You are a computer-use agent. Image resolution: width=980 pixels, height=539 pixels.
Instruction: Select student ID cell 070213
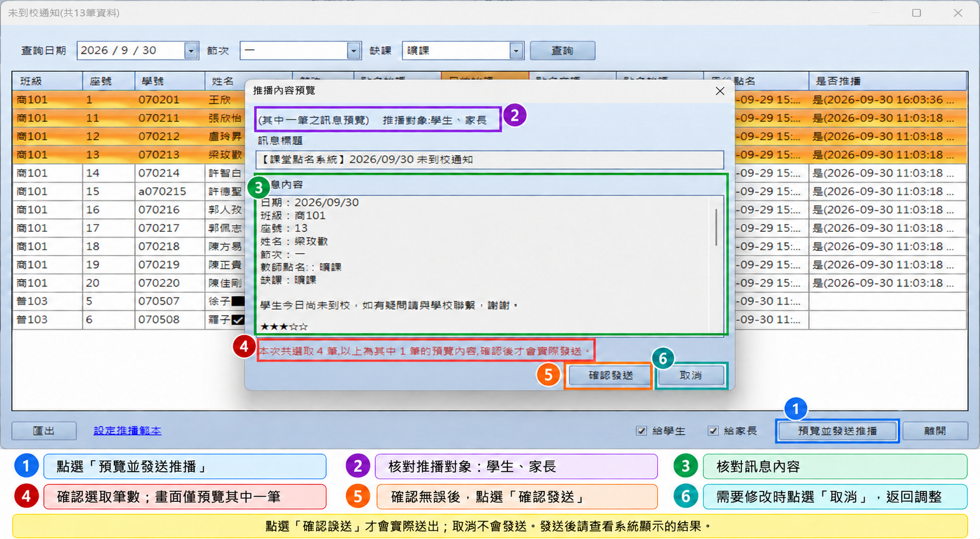point(170,155)
